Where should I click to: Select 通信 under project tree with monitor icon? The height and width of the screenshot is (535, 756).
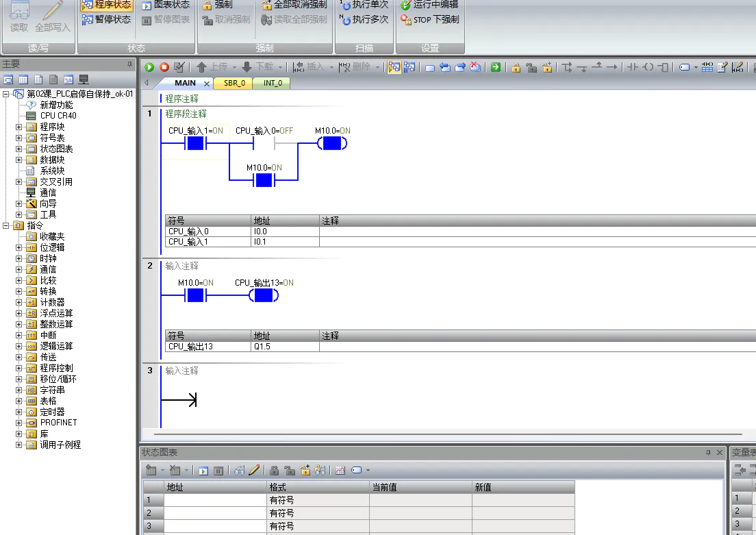(x=48, y=192)
